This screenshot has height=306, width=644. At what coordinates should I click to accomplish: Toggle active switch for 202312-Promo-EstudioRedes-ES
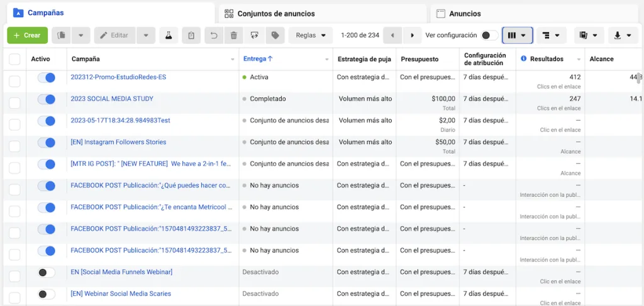coord(47,77)
